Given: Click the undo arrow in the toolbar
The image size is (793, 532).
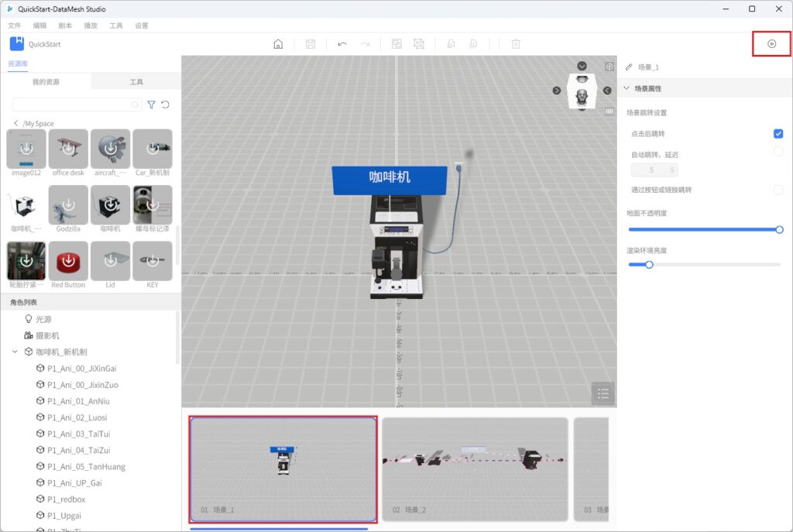Looking at the screenshot, I should click(x=342, y=44).
